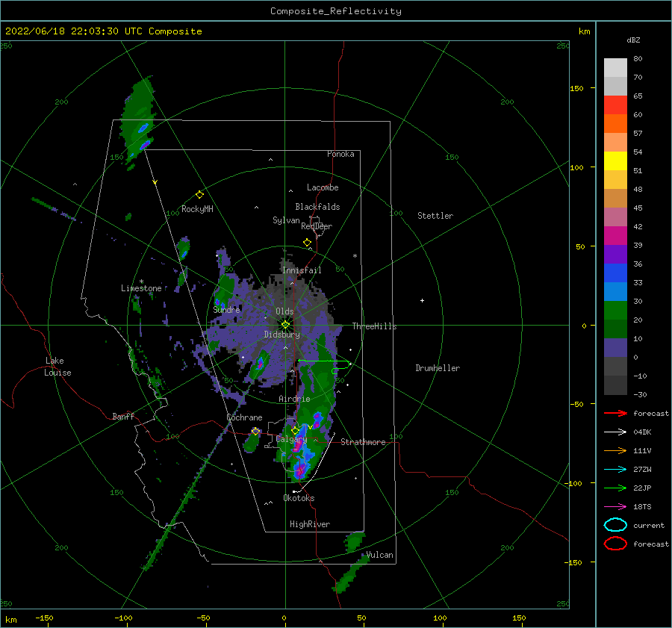Choose the green 22JP arrow legend icon

[x=615, y=488]
